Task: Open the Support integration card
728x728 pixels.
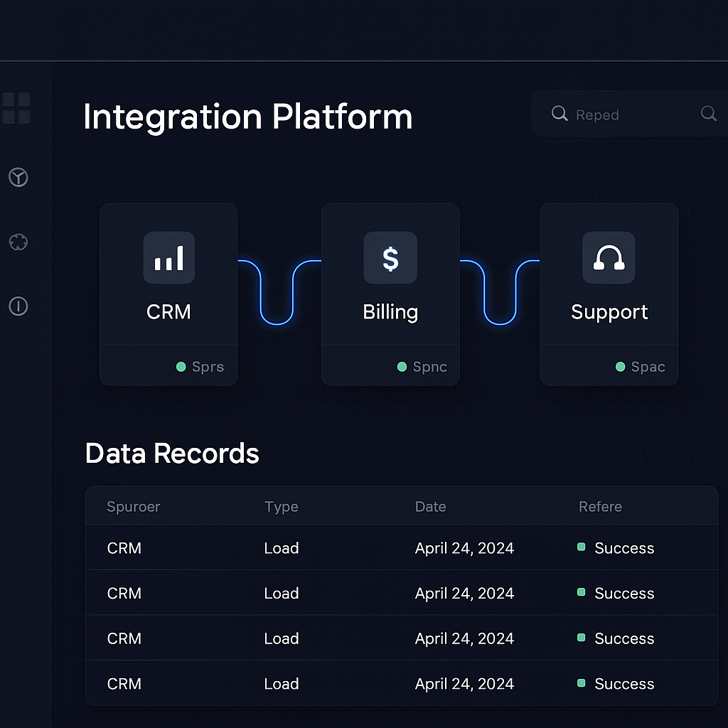Action: tap(609, 294)
